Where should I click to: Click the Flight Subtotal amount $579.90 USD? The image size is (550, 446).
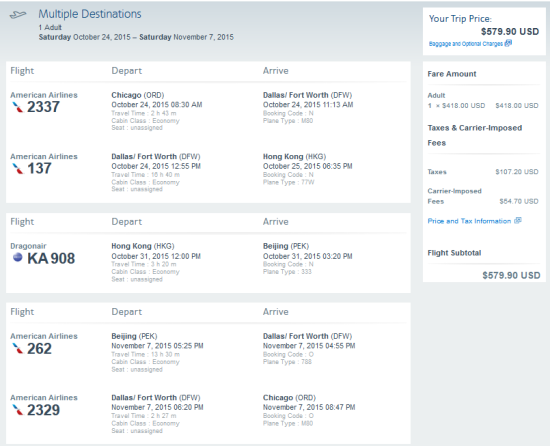(x=511, y=275)
